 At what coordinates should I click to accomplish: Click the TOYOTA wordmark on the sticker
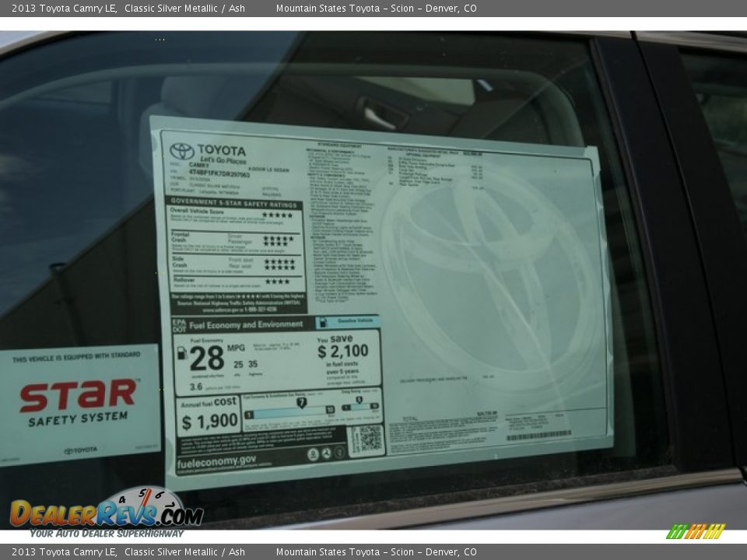222,150
